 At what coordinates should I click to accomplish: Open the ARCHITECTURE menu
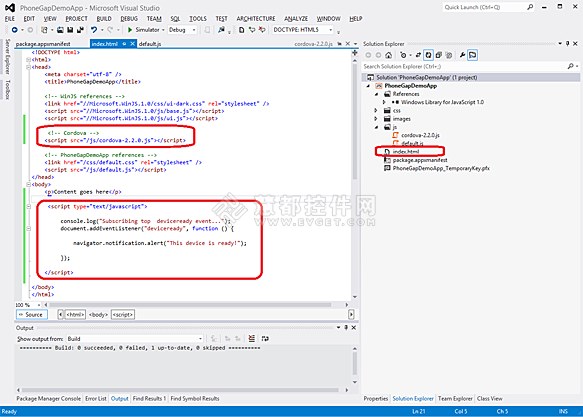pyautogui.click(x=256, y=19)
